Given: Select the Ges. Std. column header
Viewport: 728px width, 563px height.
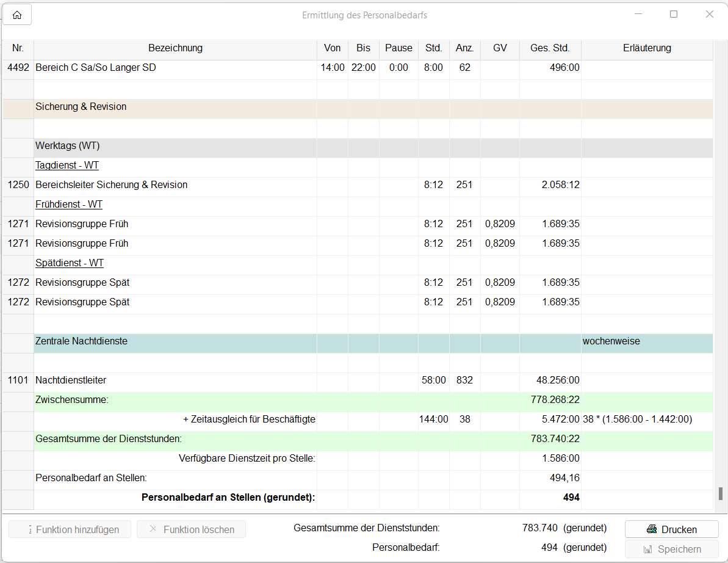Looking at the screenshot, I should (550, 48).
